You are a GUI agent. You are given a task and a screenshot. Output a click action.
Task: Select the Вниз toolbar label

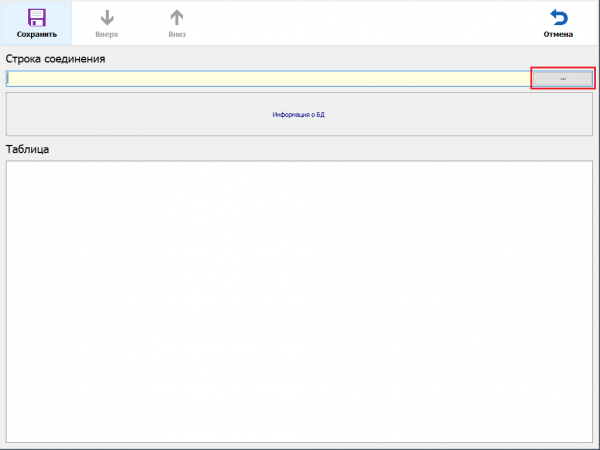point(177,35)
